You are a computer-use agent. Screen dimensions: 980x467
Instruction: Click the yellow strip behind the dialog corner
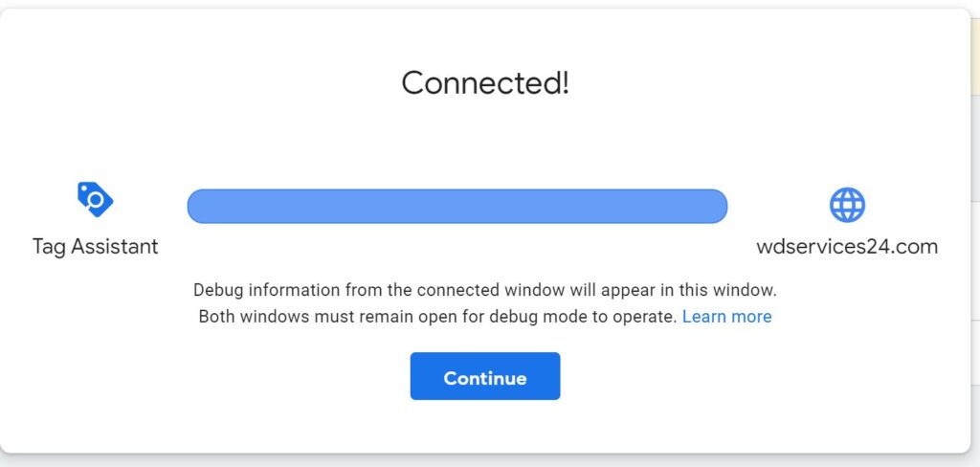tap(975, 56)
